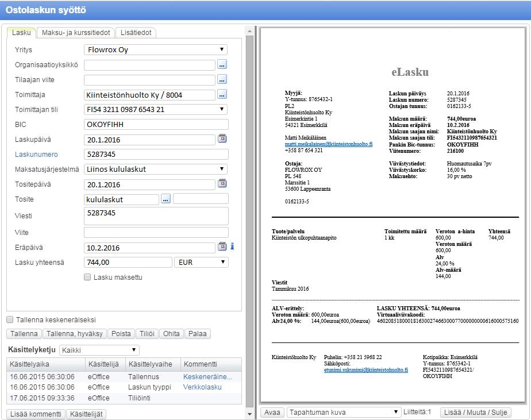Click the Kommentti column header
Viewport: 531px width, 420px height.
pyautogui.click(x=211, y=364)
